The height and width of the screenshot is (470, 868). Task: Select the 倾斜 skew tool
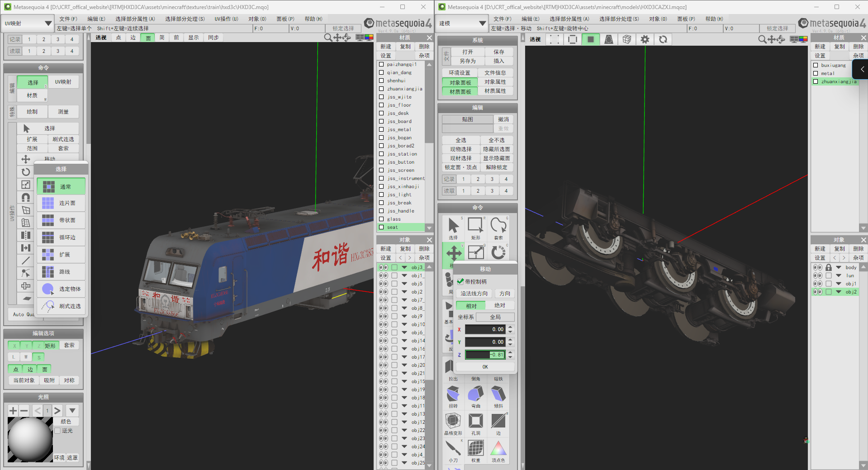498,397
